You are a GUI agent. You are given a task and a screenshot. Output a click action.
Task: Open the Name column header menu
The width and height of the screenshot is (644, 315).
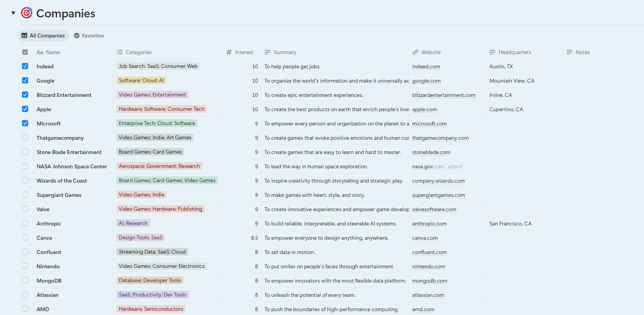click(53, 52)
